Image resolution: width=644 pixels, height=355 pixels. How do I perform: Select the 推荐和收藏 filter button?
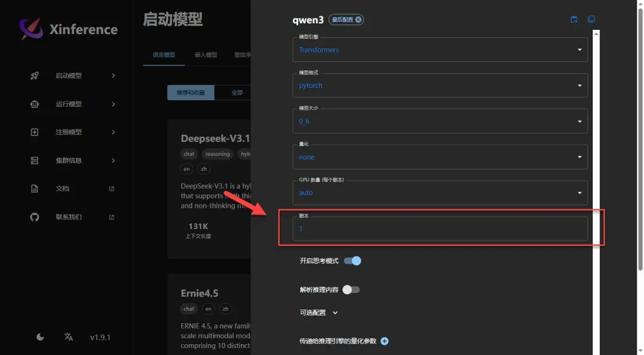191,93
